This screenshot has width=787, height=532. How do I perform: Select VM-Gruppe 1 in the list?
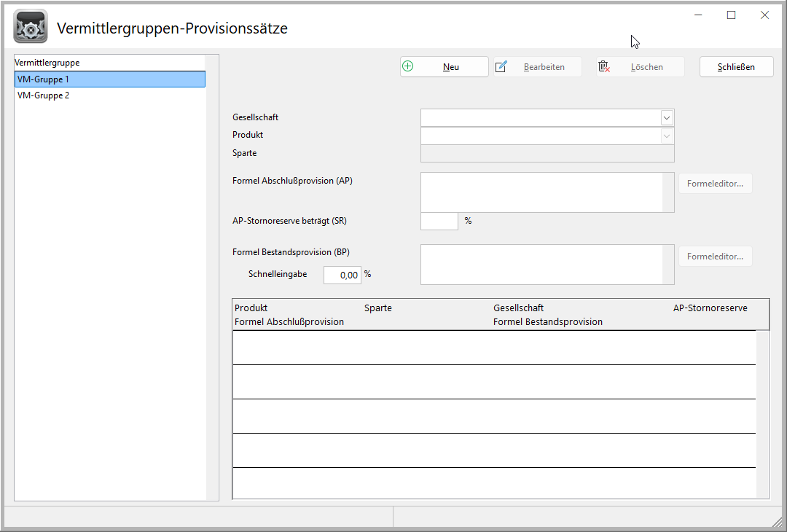[x=109, y=79]
